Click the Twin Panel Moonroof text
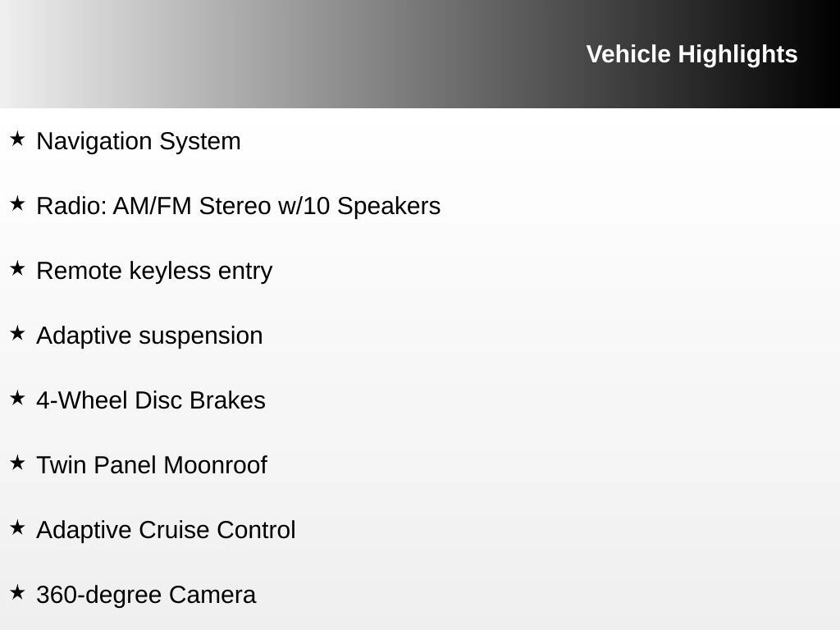The width and height of the screenshot is (840, 630). [x=152, y=465]
